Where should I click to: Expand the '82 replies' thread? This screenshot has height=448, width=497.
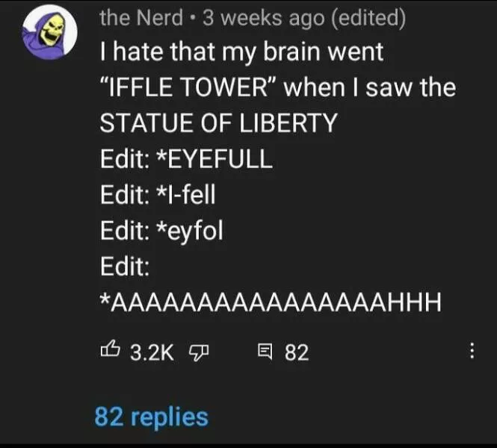point(152,416)
